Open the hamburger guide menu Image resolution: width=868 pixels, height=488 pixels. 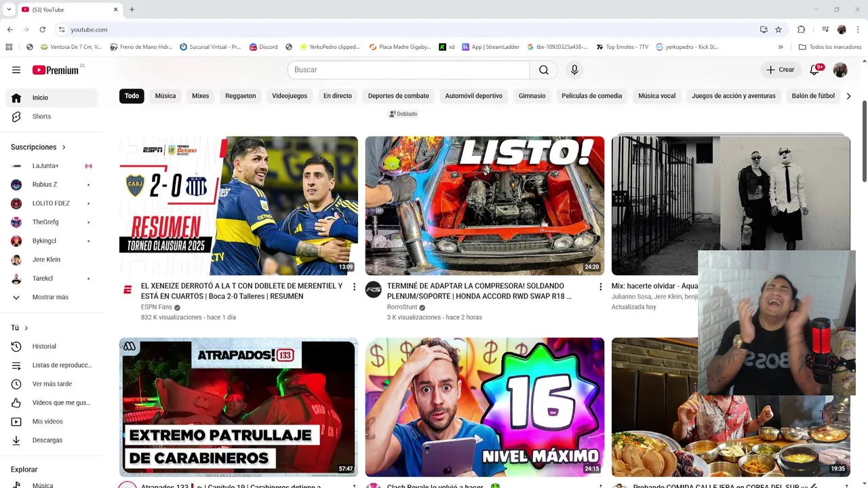16,70
